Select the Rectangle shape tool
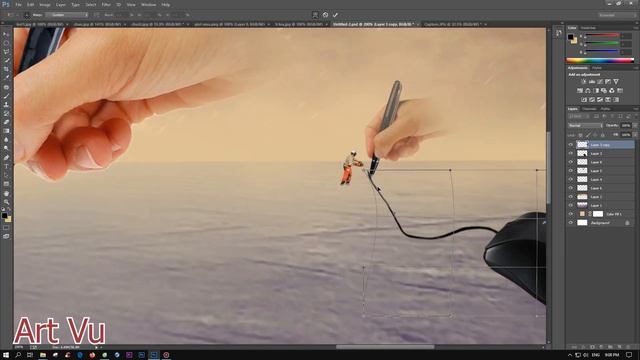Screen dimensions: 640x360 [6, 184]
